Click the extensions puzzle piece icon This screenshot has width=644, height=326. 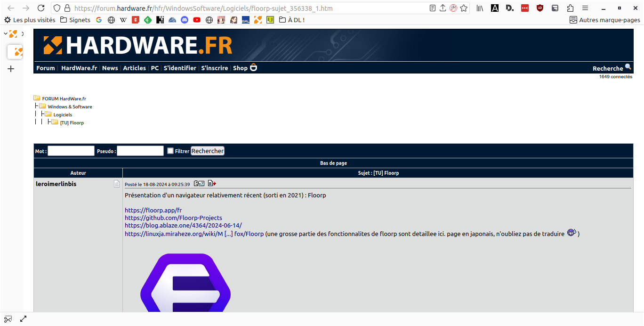[x=570, y=8]
